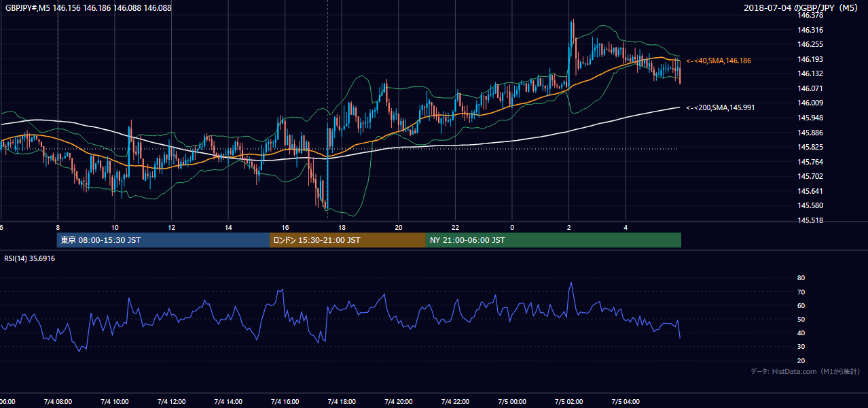Click hour label 20 under the price chart
The height and width of the screenshot is (408, 868).
(399, 228)
